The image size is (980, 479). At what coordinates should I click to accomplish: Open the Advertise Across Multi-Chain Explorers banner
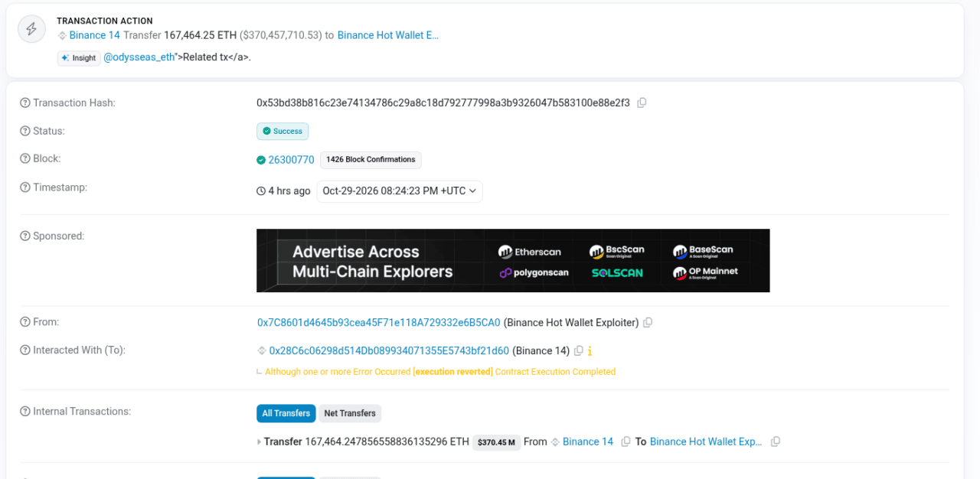pos(513,261)
